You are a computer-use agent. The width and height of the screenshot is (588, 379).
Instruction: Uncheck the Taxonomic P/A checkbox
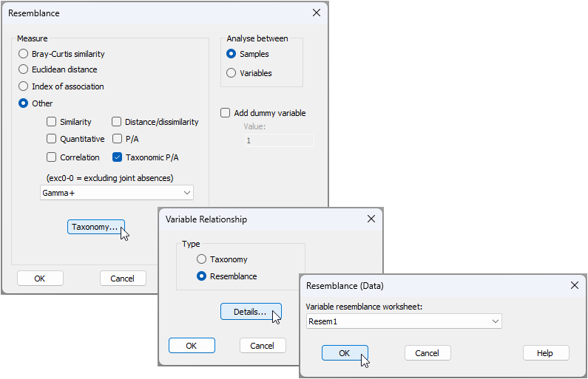pos(117,157)
